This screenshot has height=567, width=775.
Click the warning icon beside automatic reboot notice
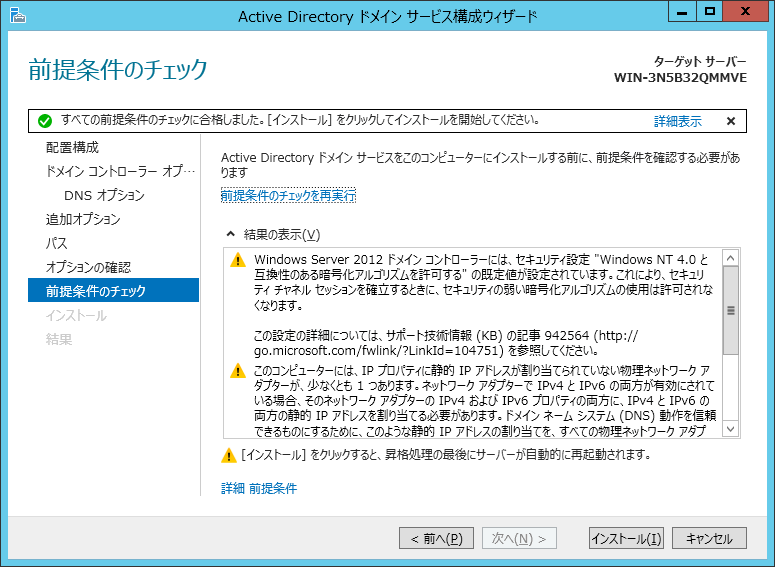(x=228, y=455)
